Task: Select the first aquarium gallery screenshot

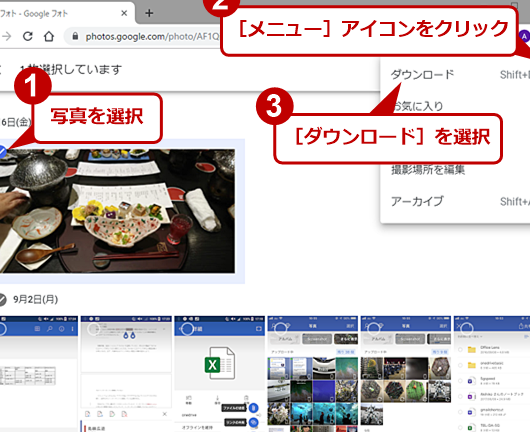Action: (280, 328)
